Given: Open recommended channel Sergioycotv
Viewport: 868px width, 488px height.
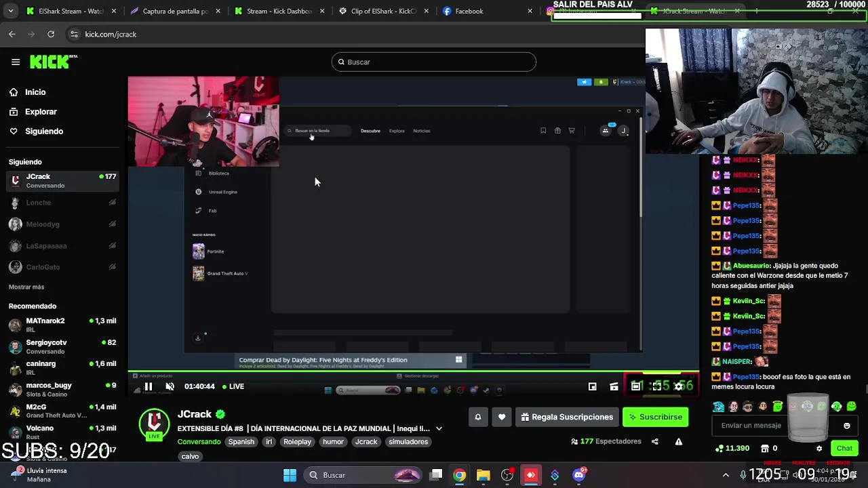Looking at the screenshot, I should [62, 346].
